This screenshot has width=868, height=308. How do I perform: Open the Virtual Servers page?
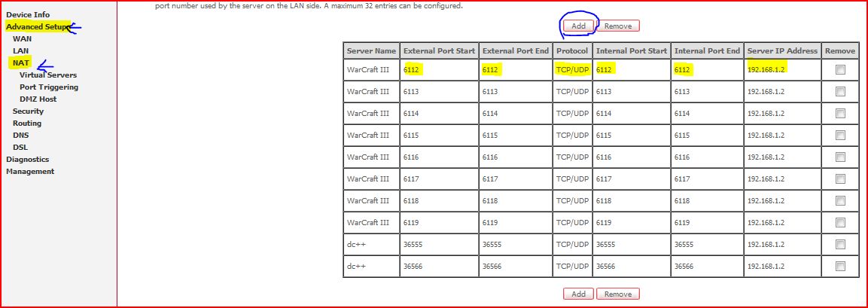[48, 75]
